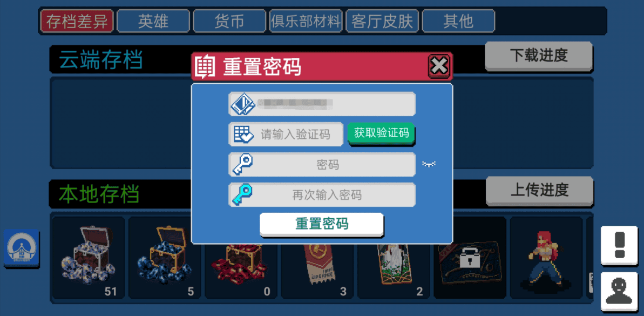644x316 pixels.
Task: Click the reset password title icon
Action: [x=205, y=66]
